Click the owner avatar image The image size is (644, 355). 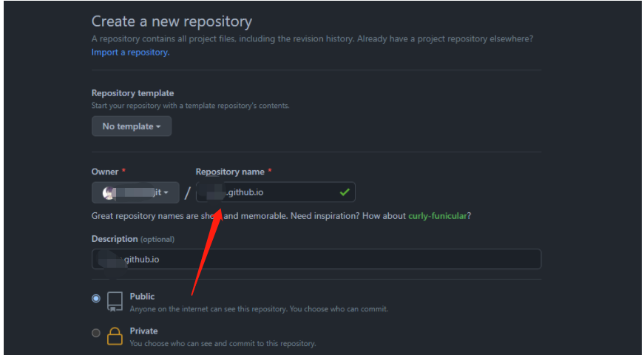109,192
